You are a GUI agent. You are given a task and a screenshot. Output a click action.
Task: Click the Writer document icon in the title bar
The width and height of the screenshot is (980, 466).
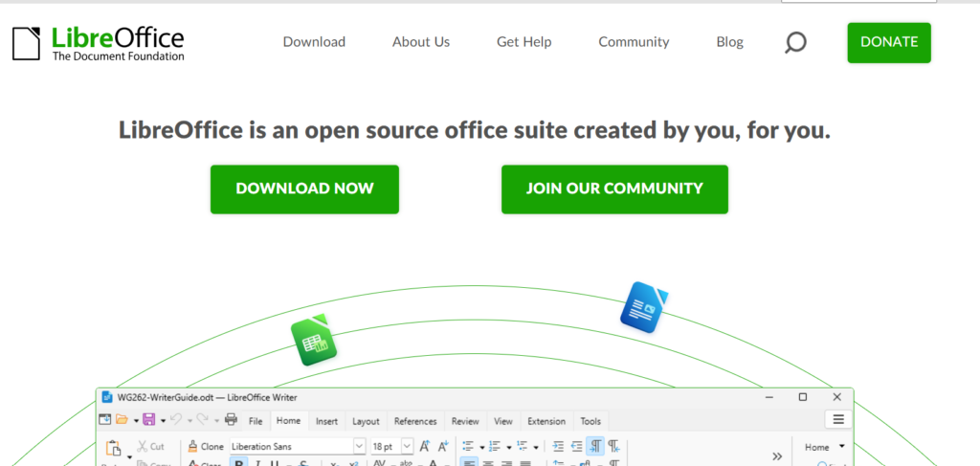[x=107, y=397]
